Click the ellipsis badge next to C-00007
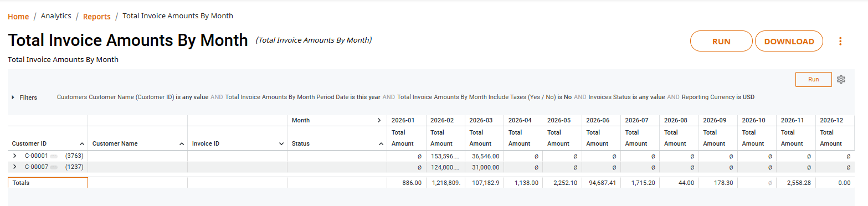Image resolution: width=868 pixels, height=206 pixels. (54, 167)
